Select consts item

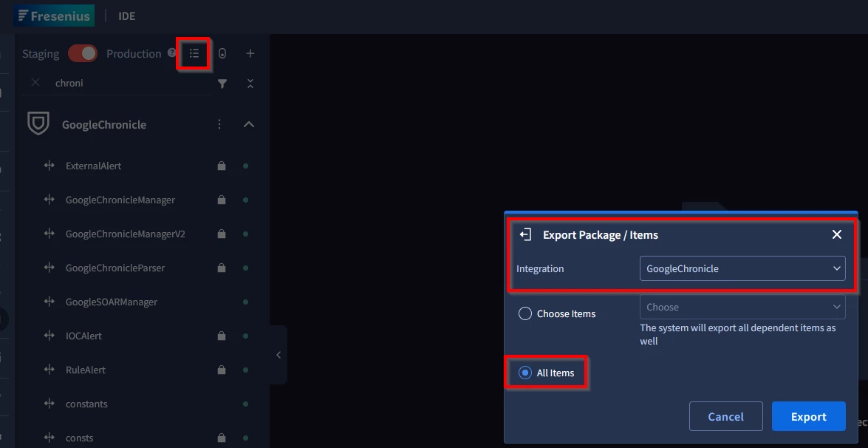79,438
